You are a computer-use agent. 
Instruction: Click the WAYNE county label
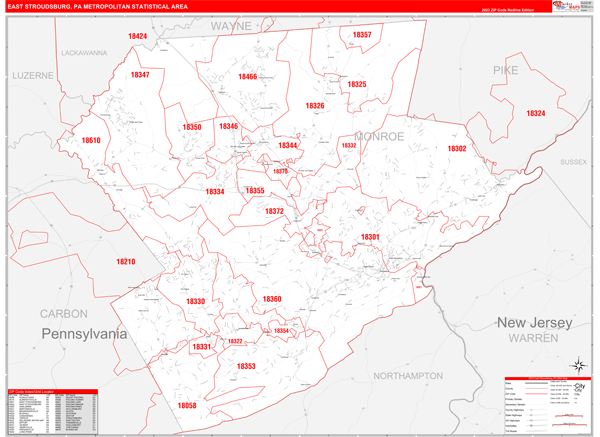(231, 26)
